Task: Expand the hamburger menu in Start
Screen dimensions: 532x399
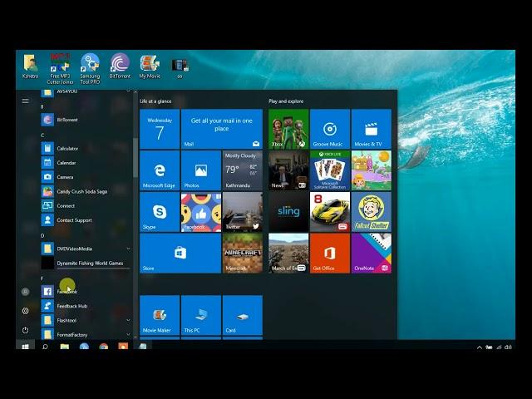Action: click(26, 101)
